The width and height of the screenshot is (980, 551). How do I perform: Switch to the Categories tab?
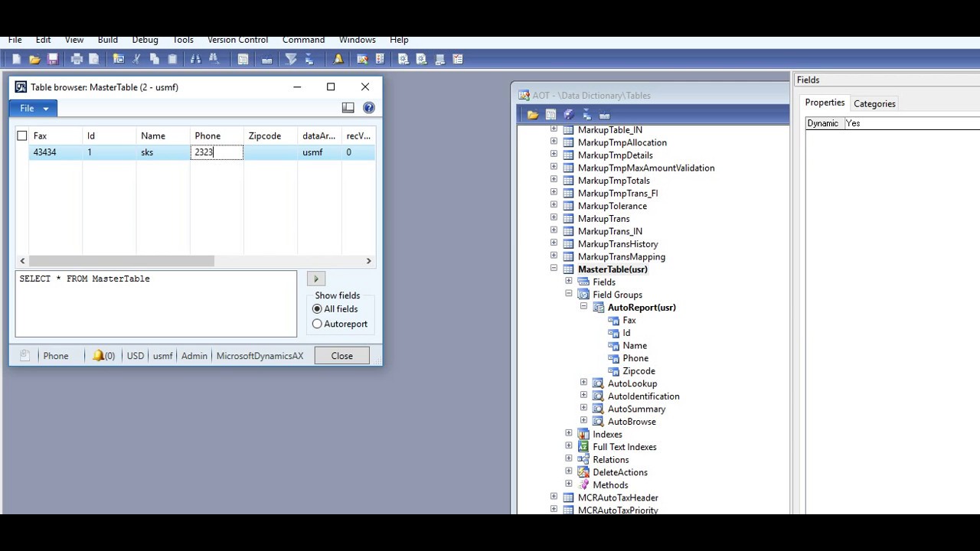[874, 103]
